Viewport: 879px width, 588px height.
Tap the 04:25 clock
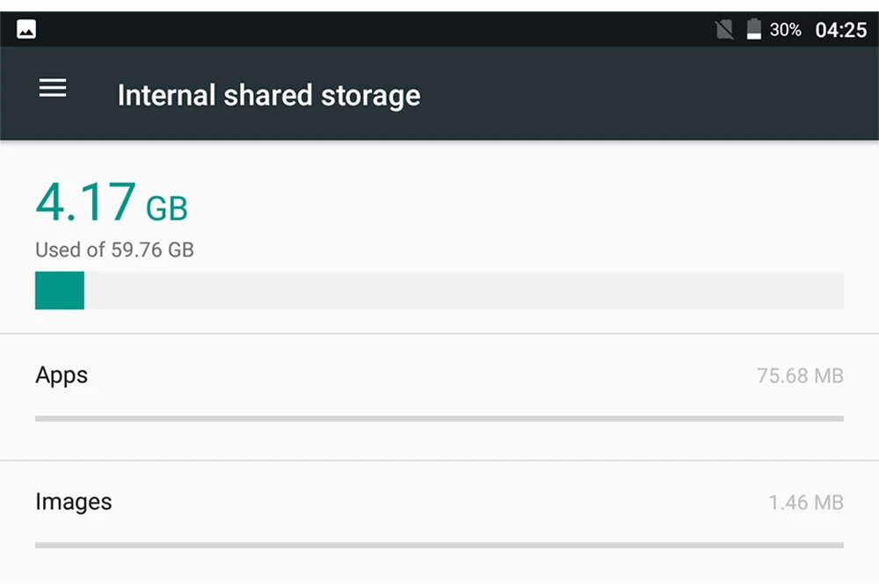[x=841, y=30]
